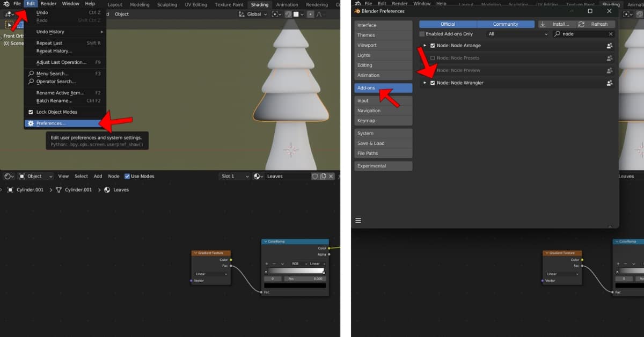Open Linear interpolation dropdown in left ColorRamp

[316, 263]
